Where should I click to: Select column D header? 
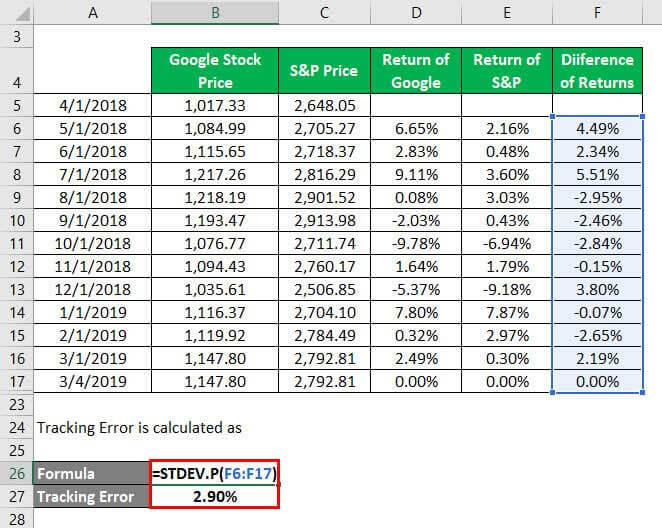click(416, 12)
